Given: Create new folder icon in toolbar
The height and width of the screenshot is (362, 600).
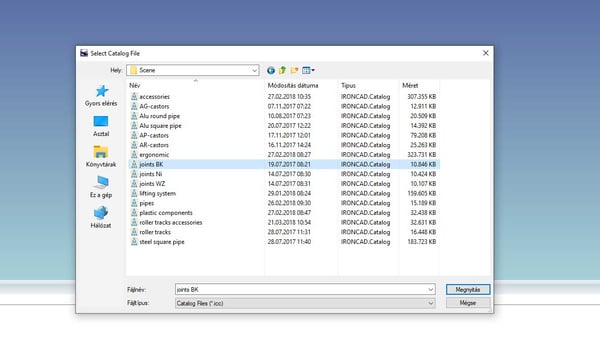Looking at the screenshot, I should pyautogui.click(x=294, y=70).
